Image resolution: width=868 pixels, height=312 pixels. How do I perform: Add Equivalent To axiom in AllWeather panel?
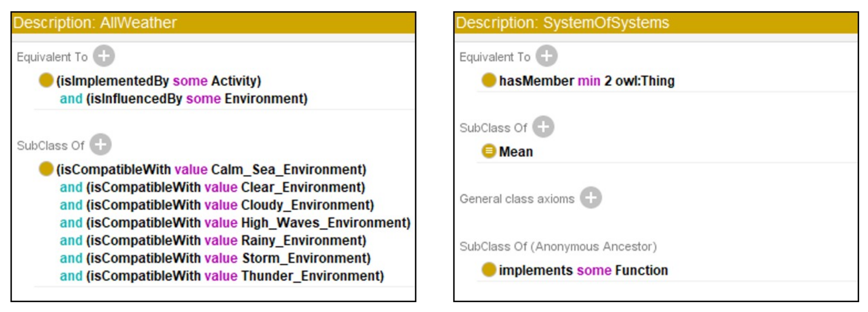pyautogui.click(x=104, y=56)
